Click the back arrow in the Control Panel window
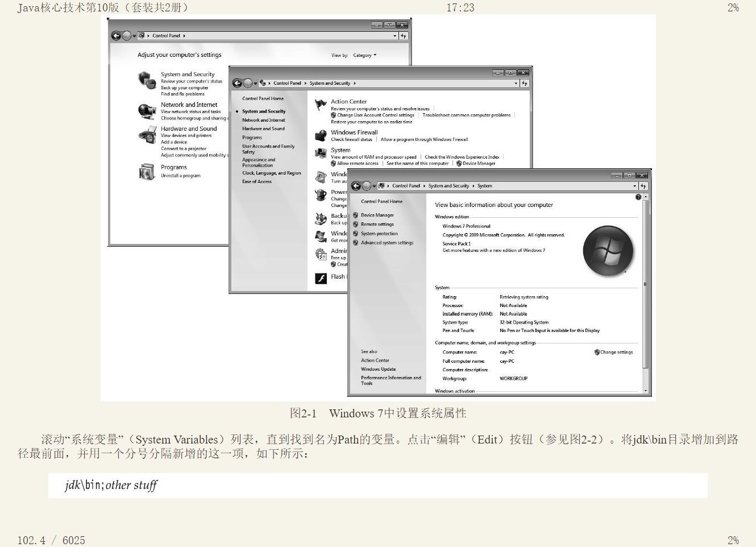This screenshot has height=547, width=756. 116,36
